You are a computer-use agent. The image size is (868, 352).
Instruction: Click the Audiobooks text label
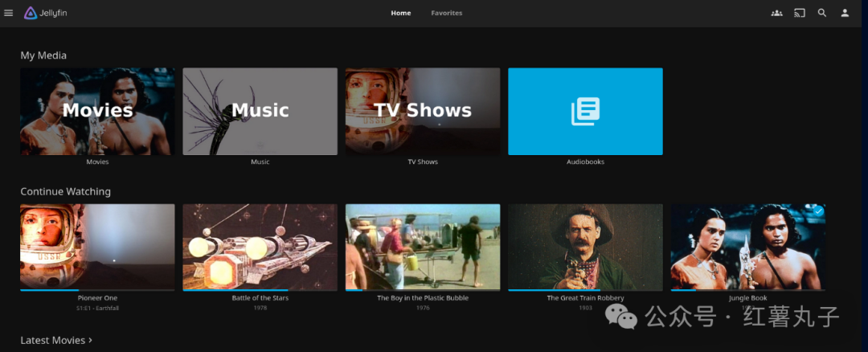click(x=585, y=162)
